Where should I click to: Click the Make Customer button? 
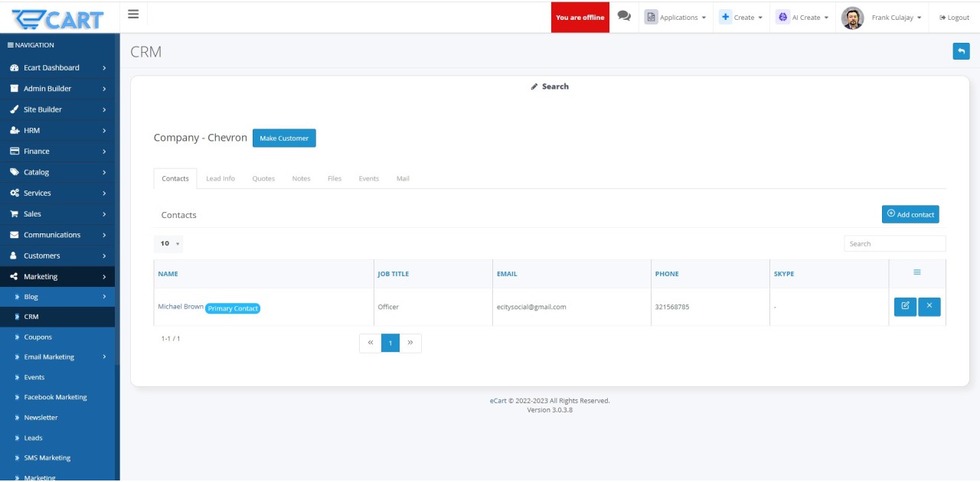click(x=284, y=138)
